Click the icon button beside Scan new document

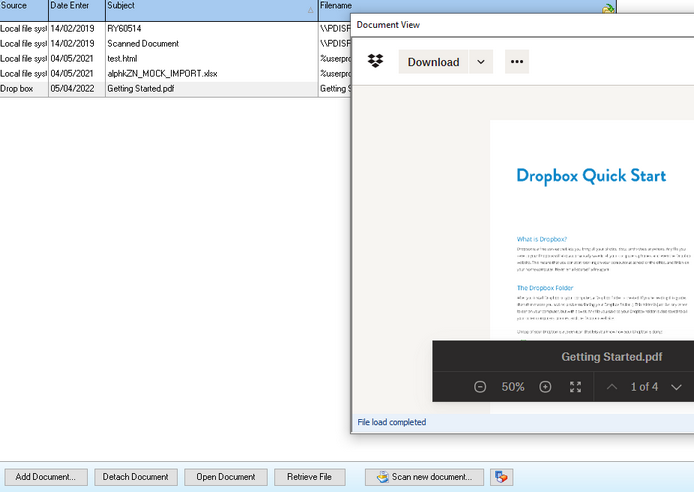(501, 477)
